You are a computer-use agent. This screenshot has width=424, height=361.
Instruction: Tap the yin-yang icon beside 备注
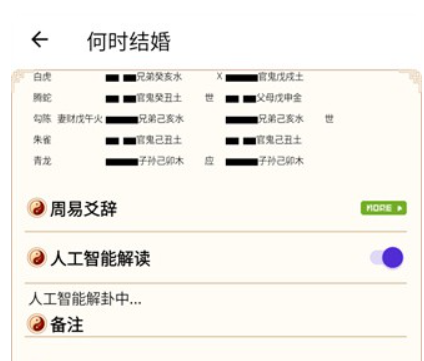point(36,324)
